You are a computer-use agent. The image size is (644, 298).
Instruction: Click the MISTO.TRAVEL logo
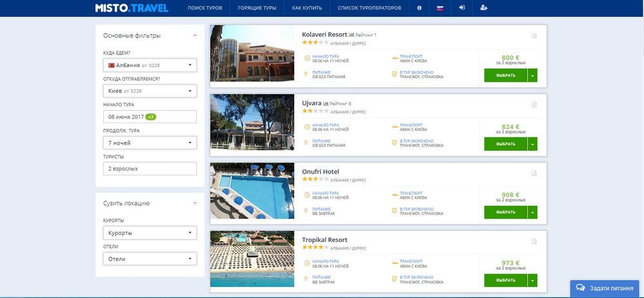pos(131,8)
